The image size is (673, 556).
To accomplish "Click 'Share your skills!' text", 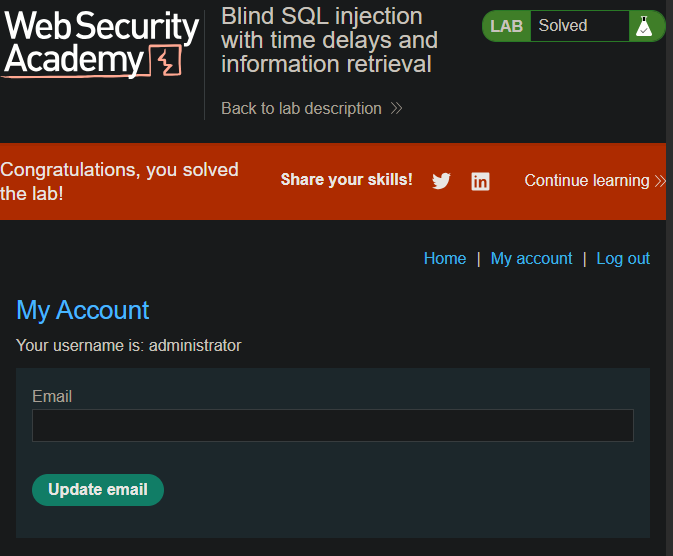I will (x=346, y=179).
